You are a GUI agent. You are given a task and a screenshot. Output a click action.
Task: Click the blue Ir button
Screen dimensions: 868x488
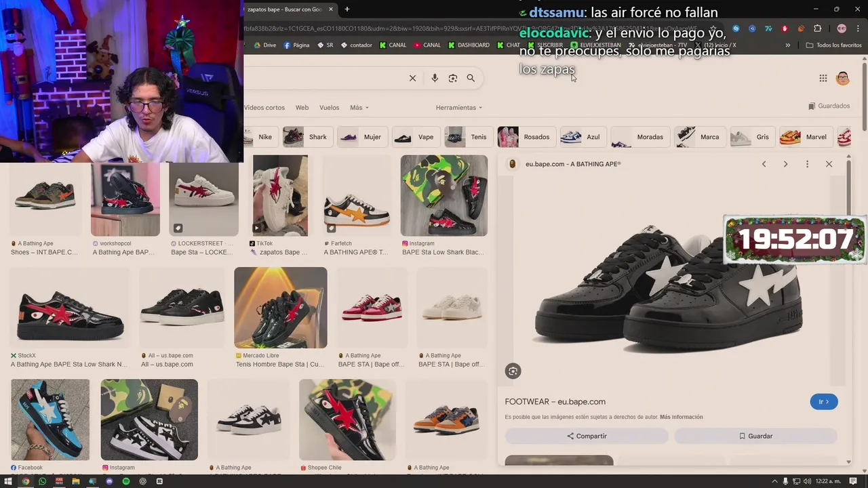[824, 402]
